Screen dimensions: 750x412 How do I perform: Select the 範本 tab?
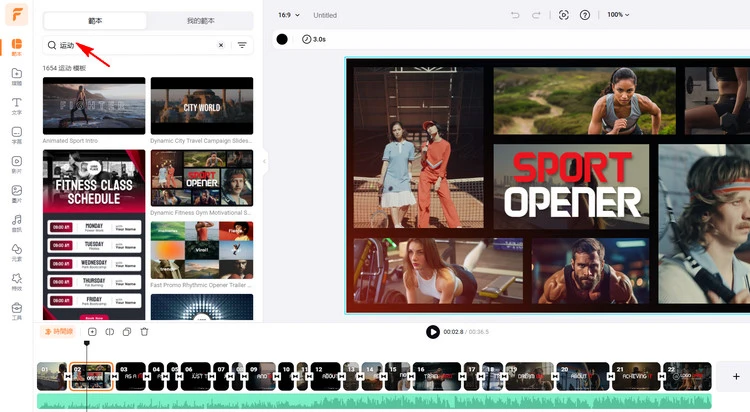pos(96,21)
